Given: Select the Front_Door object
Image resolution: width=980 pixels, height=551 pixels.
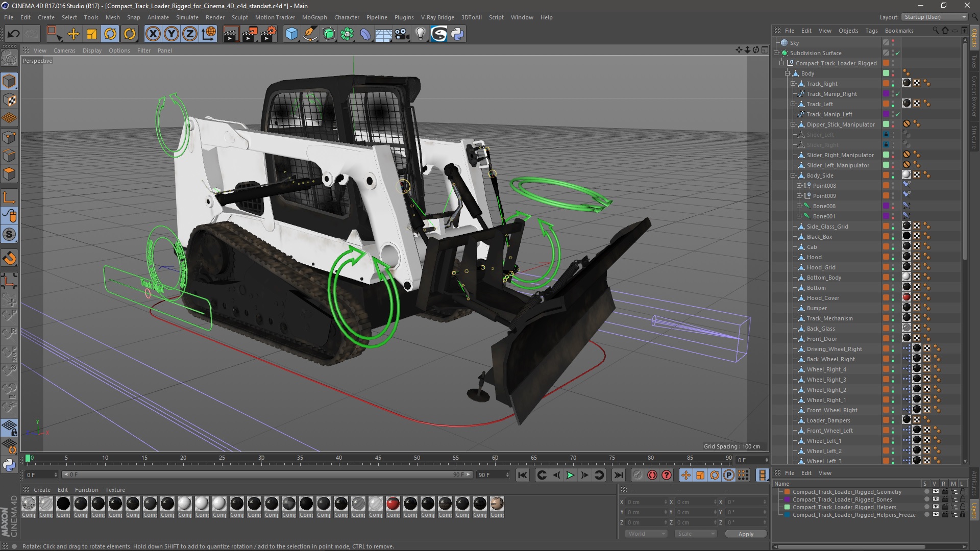Looking at the screenshot, I should (822, 339).
